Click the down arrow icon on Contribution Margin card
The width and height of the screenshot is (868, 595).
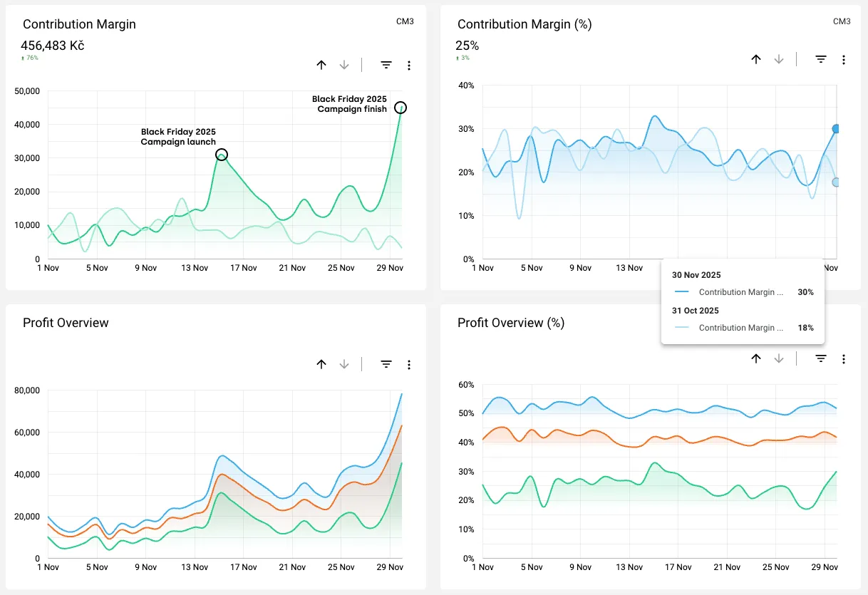click(x=344, y=65)
